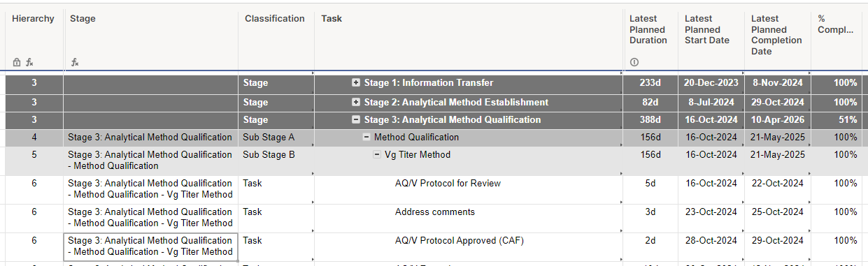Select the 51% complete cell

click(x=837, y=119)
